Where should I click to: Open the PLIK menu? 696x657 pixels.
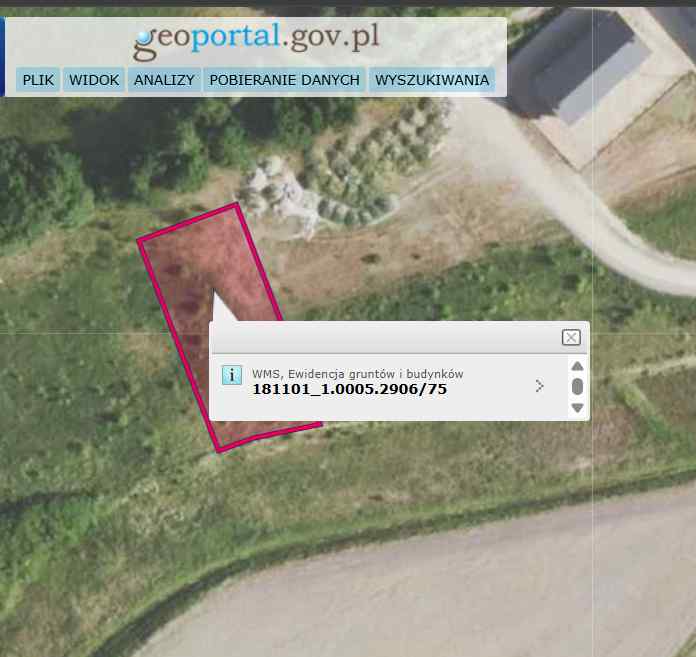tap(38, 80)
